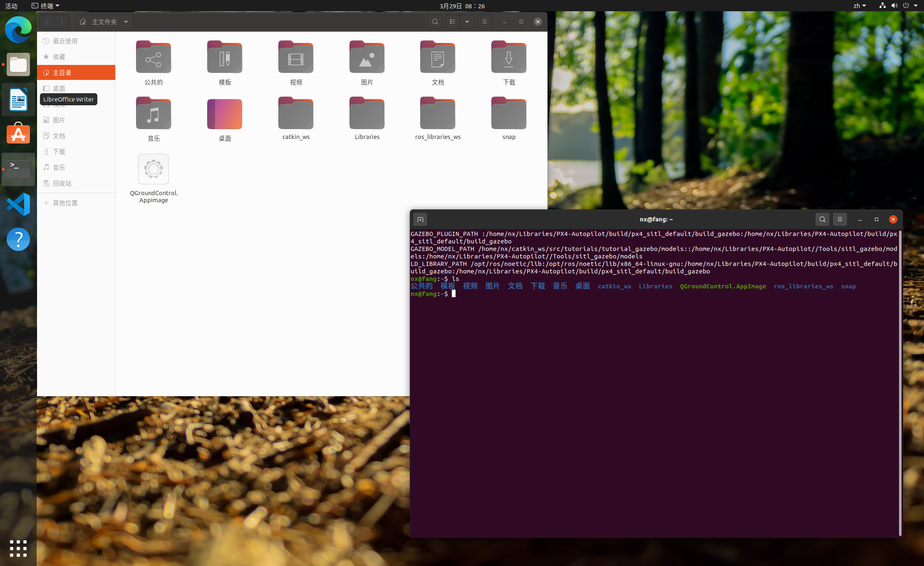The image size is (924, 566).
Task: Open a new tab in the terminal
Action: (x=420, y=219)
